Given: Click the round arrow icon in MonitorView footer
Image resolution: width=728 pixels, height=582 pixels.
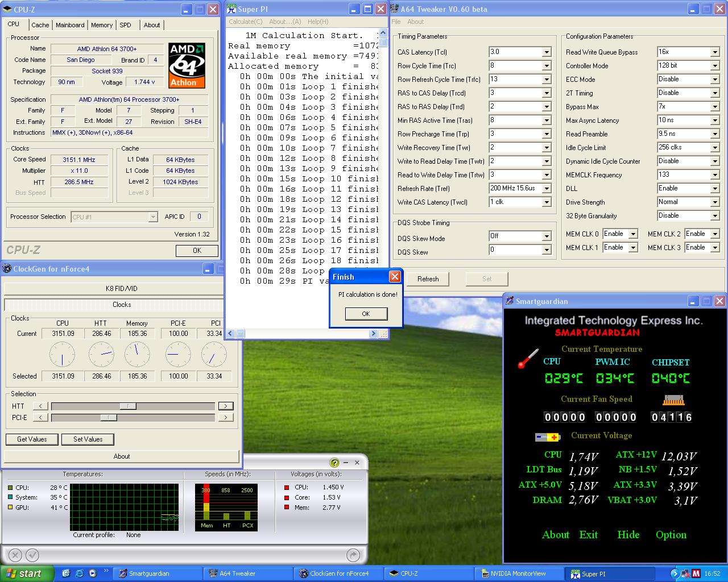Looking at the screenshot, I should (x=353, y=555).
